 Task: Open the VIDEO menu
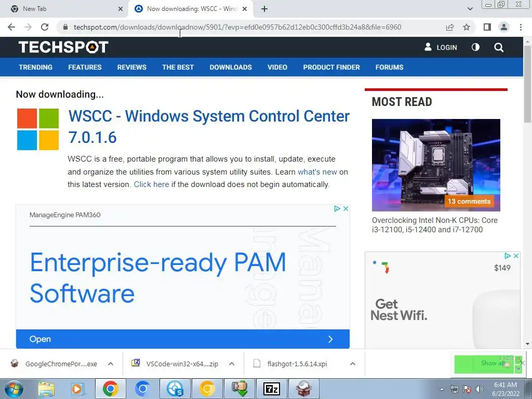click(277, 67)
